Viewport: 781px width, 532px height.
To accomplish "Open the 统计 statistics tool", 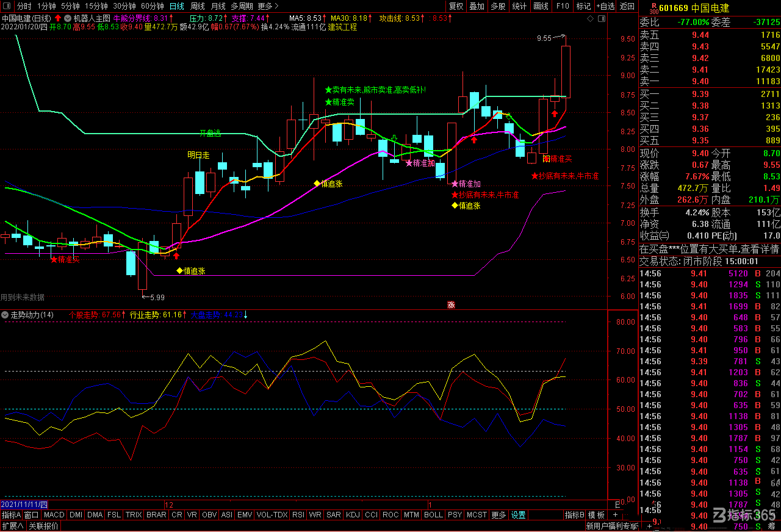I will click(x=519, y=6).
